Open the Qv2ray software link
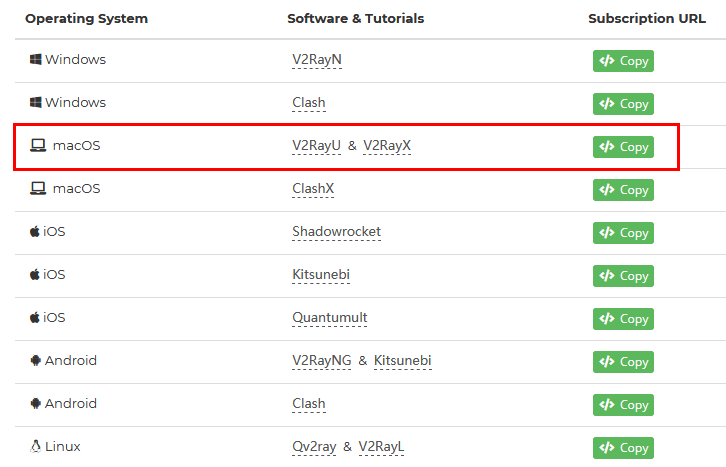The width and height of the screenshot is (726, 467). 316,447
